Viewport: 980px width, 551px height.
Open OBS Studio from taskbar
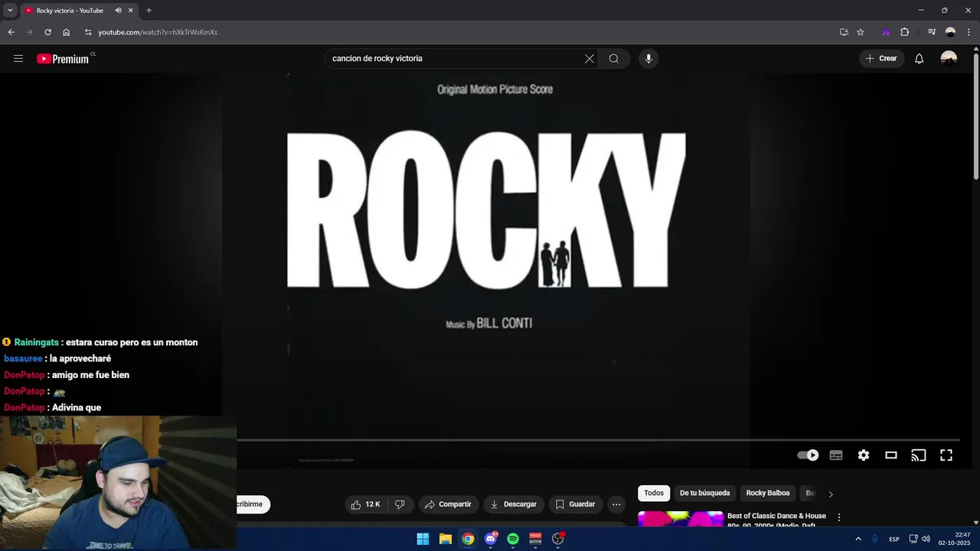(558, 539)
